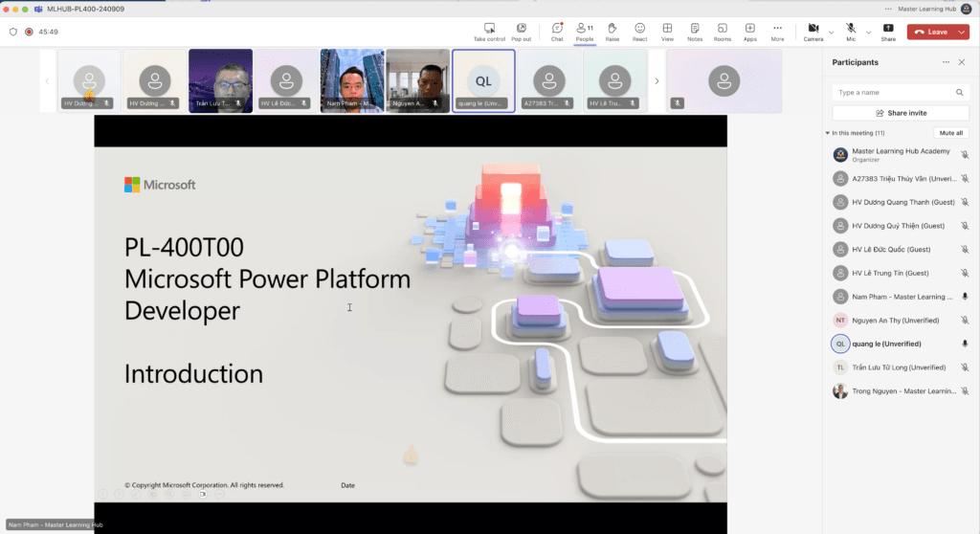Open Camera options dropdown arrow
The height and width of the screenshot is (534, 980).
pyautogui.click(x=831, y=32)
